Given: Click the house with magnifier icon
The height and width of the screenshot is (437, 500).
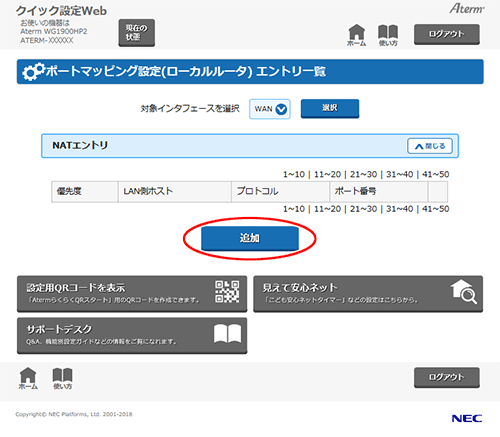Looking at the screenshot, I should [464, 292].
